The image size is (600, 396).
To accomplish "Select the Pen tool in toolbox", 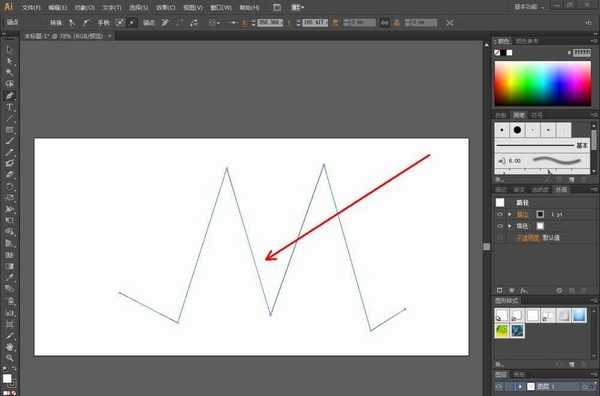I will pyautogui.click(x=10, y=96).
